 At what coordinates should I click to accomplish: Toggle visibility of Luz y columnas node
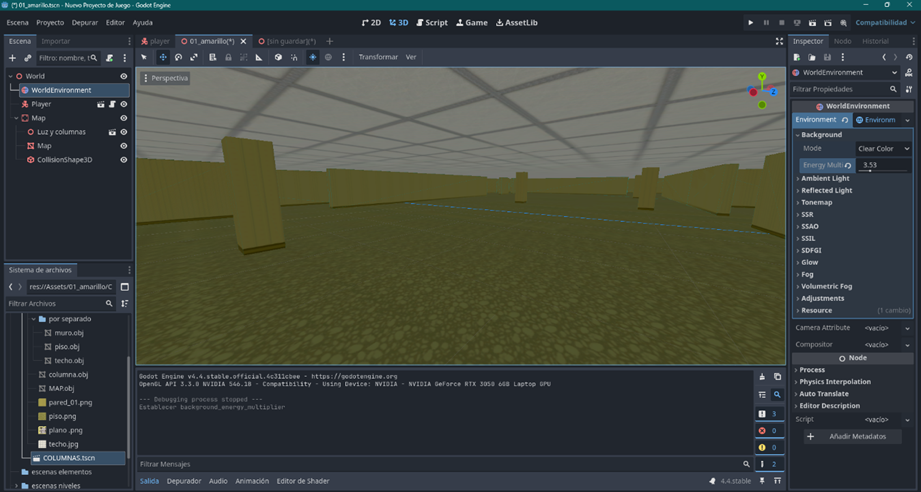tap(124, 132)
